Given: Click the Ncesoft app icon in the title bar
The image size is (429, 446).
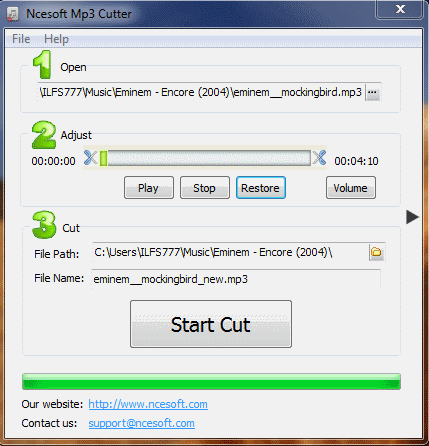Looking at the screenshot, I should 13,14.
